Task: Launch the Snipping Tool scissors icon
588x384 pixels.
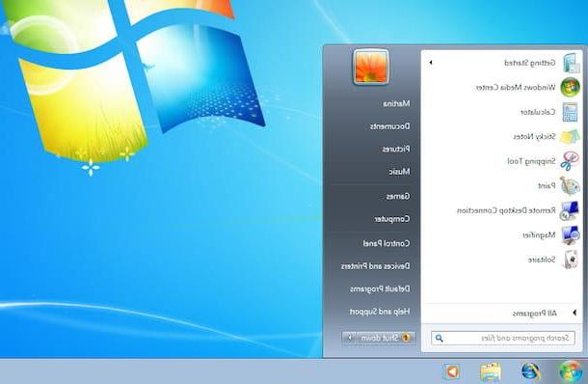Action: [570, 161]
